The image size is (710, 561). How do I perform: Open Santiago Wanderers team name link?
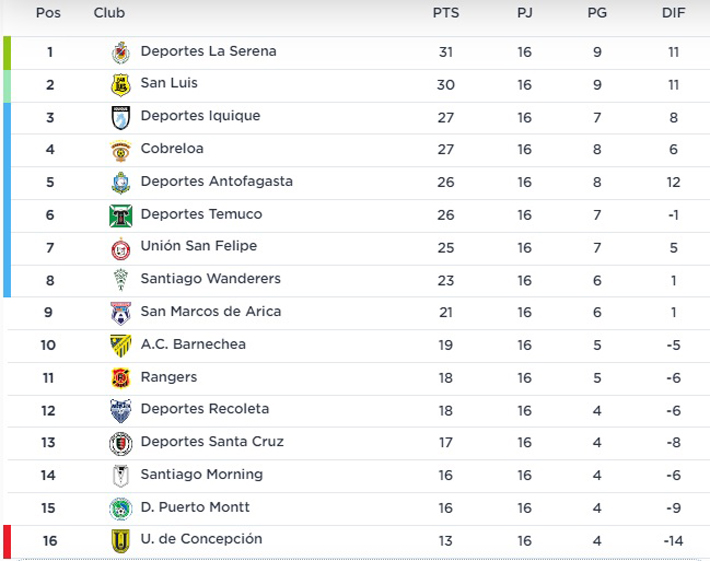pyautogui.click(x=211, y=278)
